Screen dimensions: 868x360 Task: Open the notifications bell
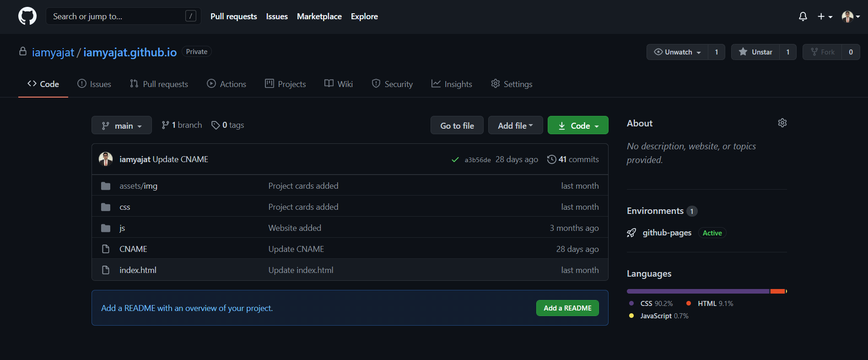point(803,16)
